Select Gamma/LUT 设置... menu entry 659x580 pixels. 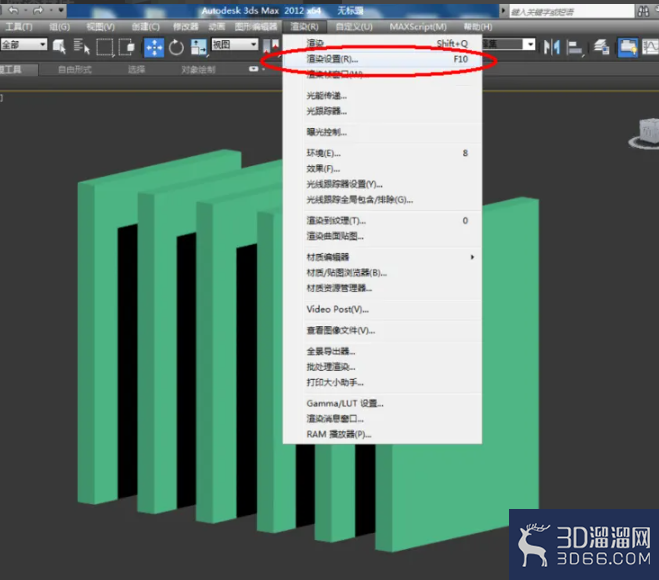(x=382, y=403)
